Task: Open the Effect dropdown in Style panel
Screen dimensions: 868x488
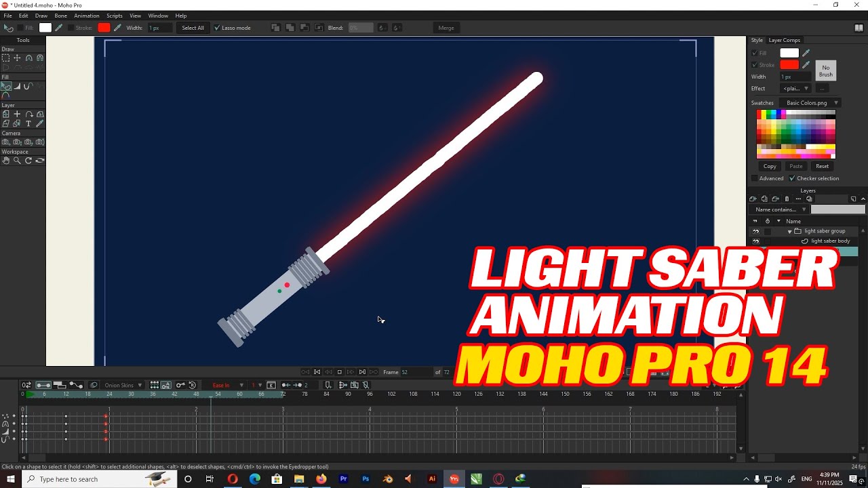Action: coord(796,88)
